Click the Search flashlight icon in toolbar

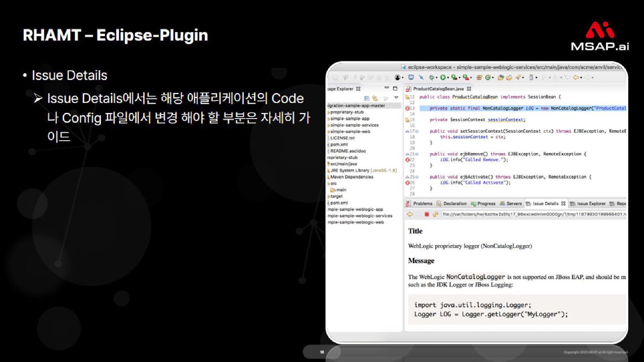[x=518, y=77]
